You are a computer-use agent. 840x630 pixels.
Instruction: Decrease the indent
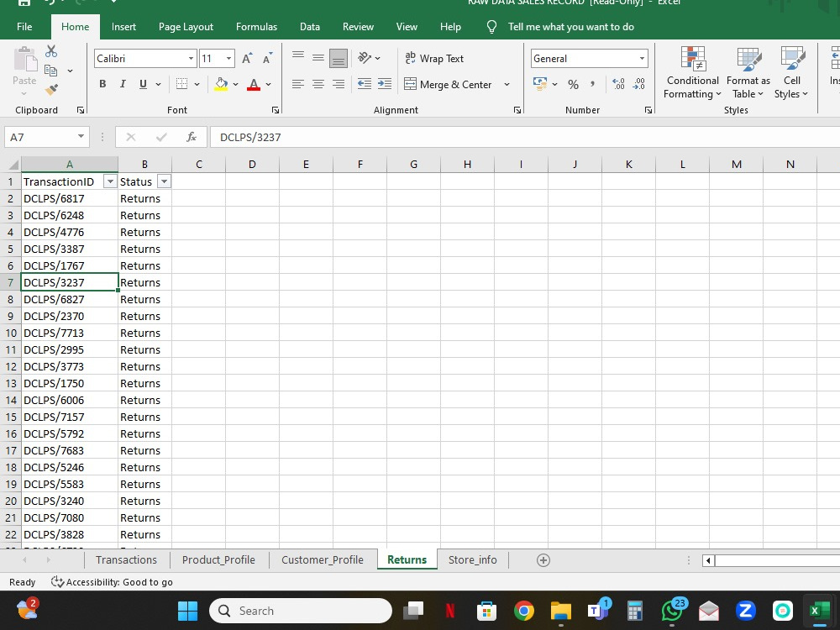(365, 84)
